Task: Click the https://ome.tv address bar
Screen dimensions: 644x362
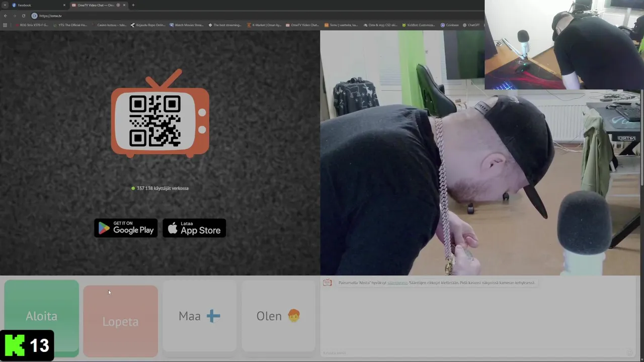Action: [257, 16]
